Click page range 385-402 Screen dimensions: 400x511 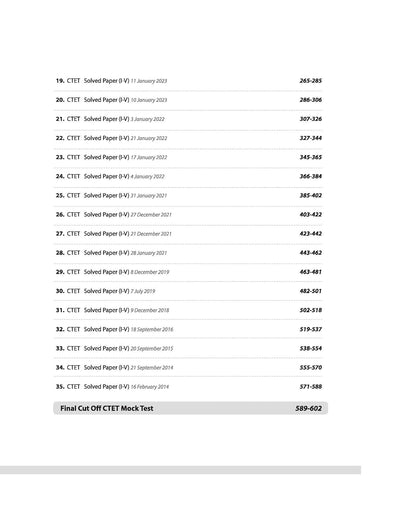pyautogui.click(x=310, y=195)
